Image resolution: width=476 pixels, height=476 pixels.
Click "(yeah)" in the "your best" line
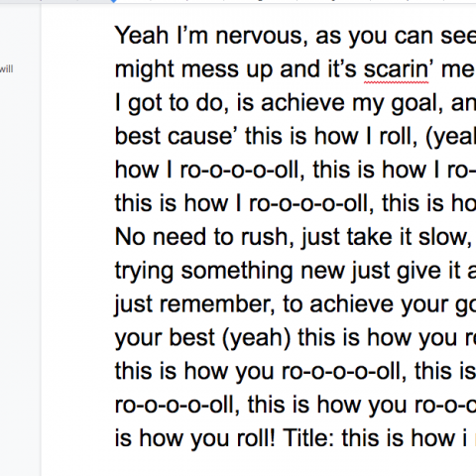[x=257, y=338]
